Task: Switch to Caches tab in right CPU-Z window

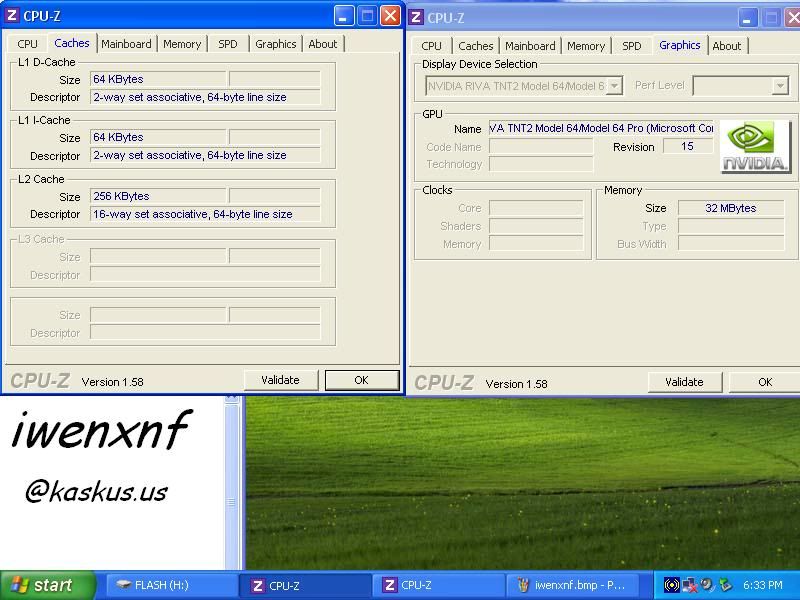Action: coord(476,46)
